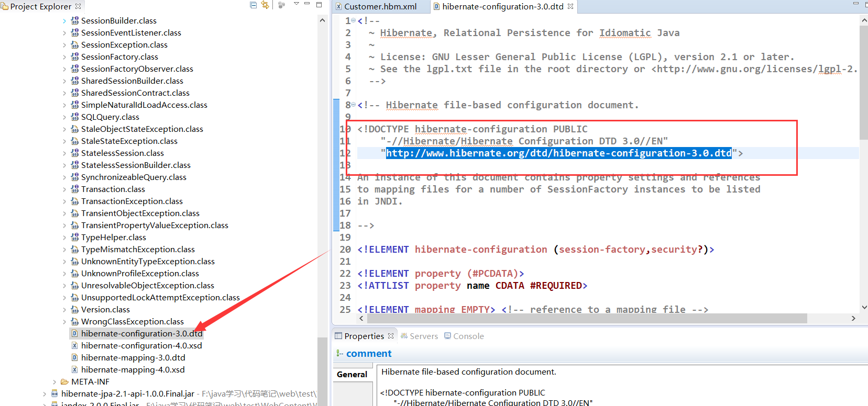The height and width of the screenshot is (406, 868).
Task: Expand the META-INF folder
Action: pos(54,382)
